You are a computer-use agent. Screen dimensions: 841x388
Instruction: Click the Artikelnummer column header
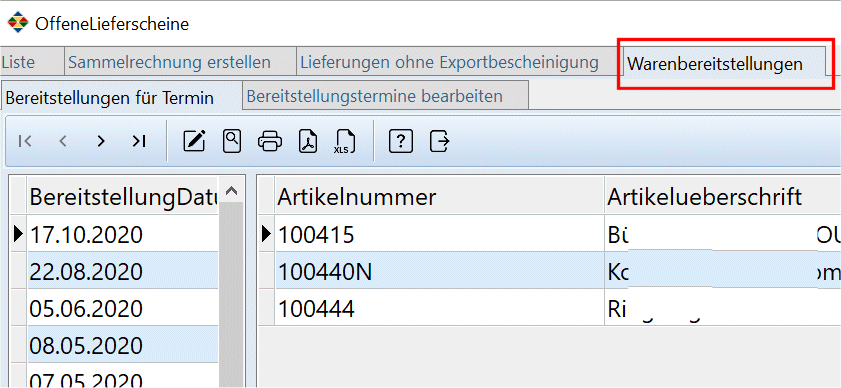440,197
